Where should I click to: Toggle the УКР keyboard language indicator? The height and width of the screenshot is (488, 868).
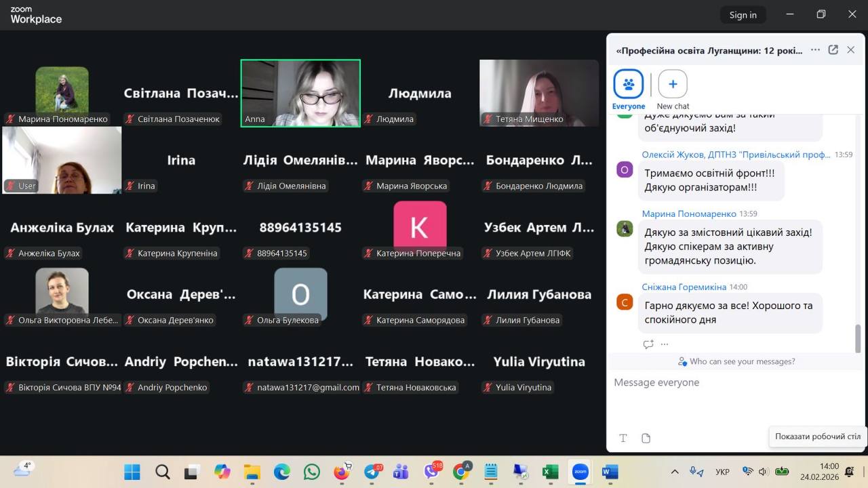pyautogui.click(x=723, y=472)
